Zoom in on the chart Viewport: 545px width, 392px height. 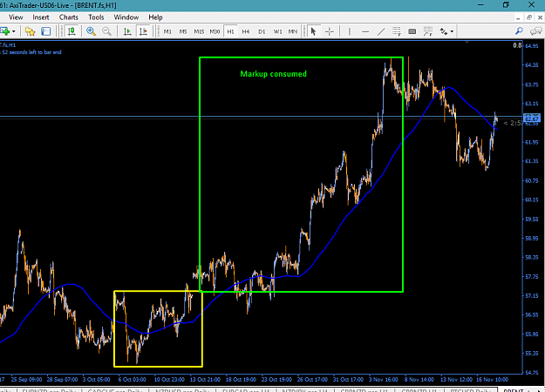91,31
